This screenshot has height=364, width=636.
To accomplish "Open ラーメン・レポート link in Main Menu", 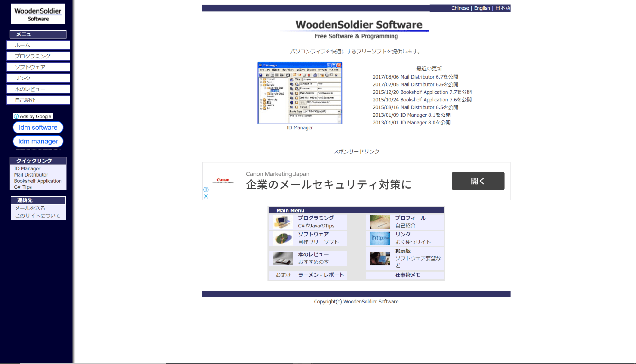I will click(321, 275).
